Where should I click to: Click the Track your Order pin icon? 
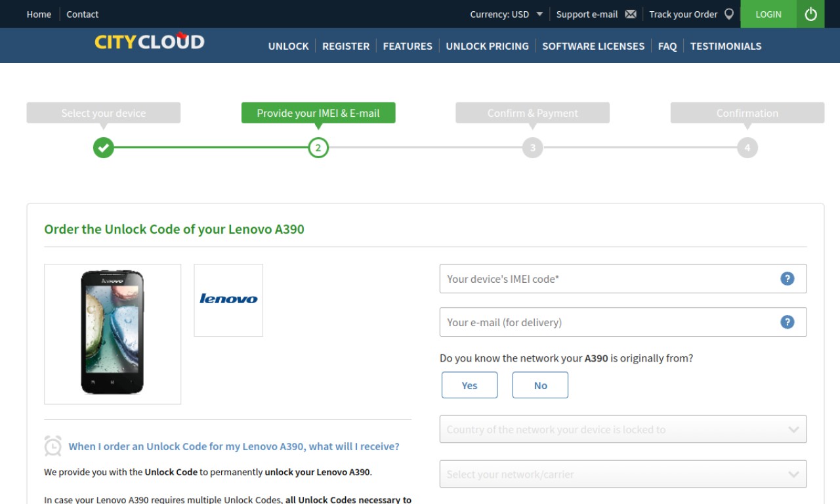[729, 14]
